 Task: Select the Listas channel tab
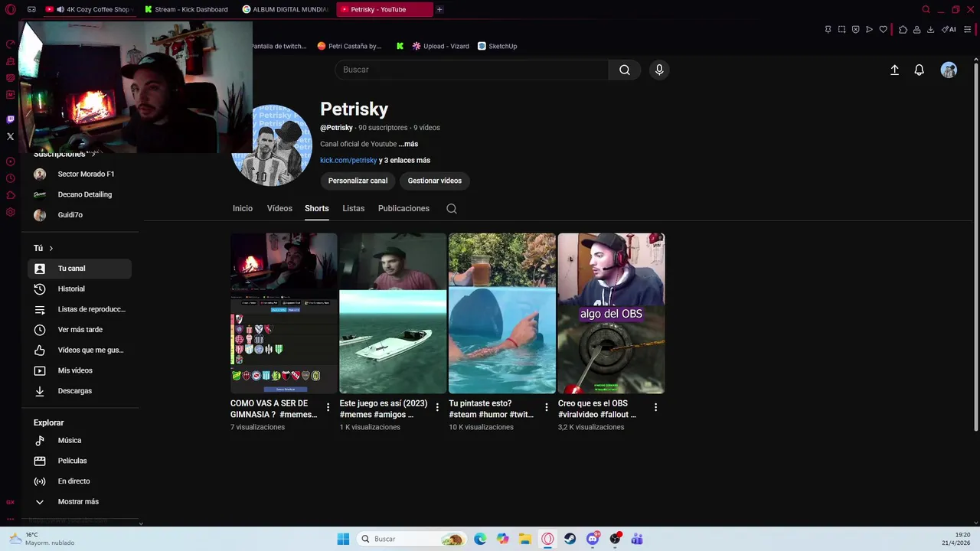coord(354,208)
